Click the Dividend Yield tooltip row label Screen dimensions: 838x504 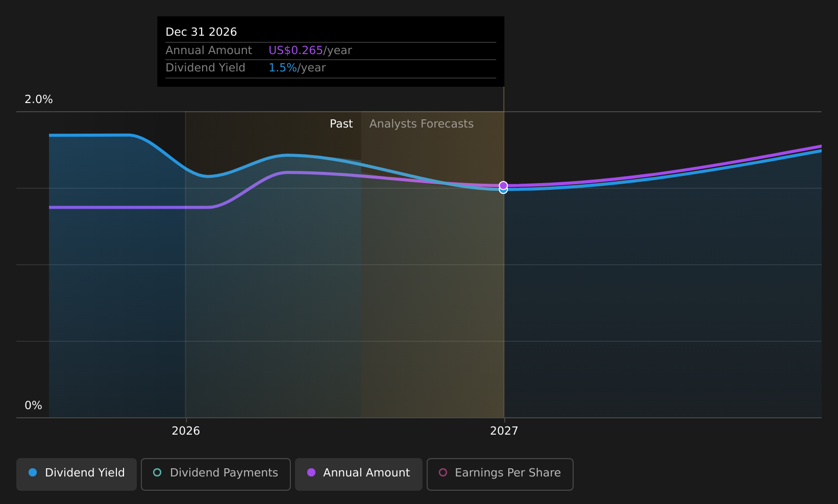pyautogui.click(x=205, y=68)
